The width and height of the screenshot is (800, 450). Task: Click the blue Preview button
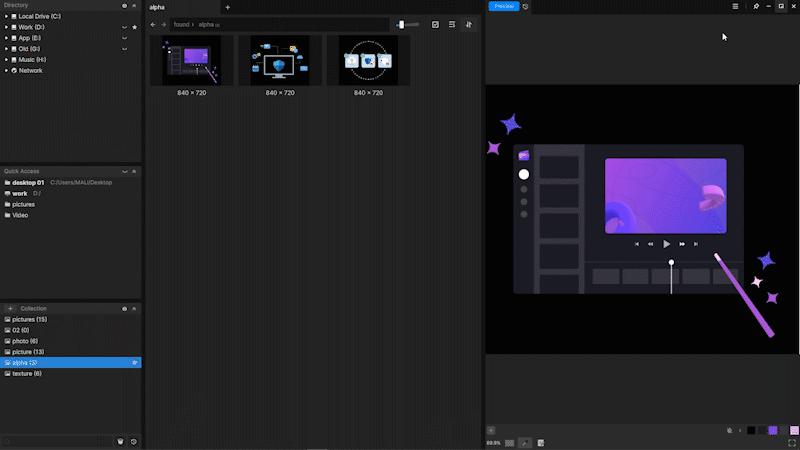pyautogui.click(x=504, y=6)
